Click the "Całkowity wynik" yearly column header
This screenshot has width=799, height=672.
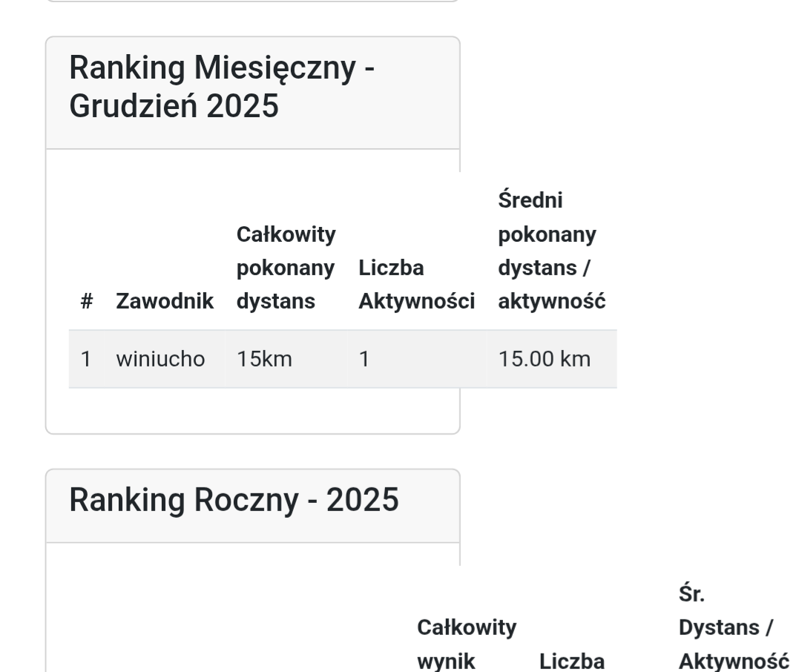(x=467, y=644)
